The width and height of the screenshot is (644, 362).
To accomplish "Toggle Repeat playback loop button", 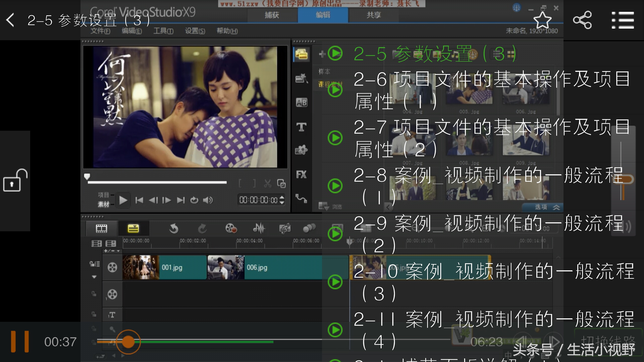I will tap(194, 200).
